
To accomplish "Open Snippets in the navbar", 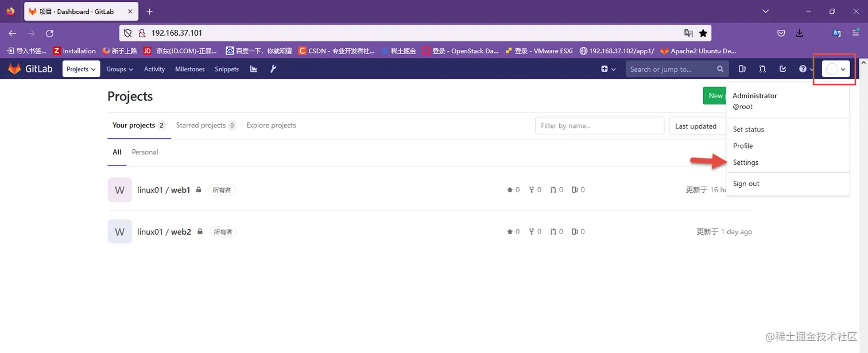I will [227, 69].
